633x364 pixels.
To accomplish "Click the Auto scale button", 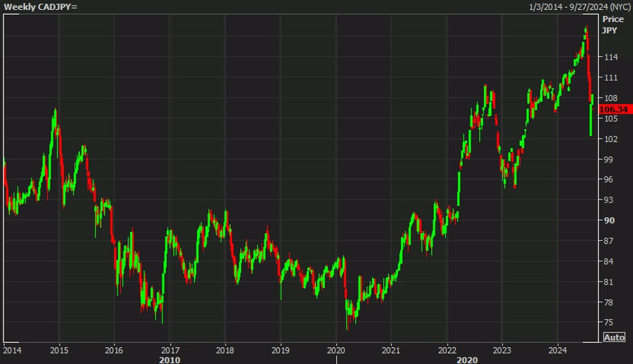I will [x=614, y=337].
